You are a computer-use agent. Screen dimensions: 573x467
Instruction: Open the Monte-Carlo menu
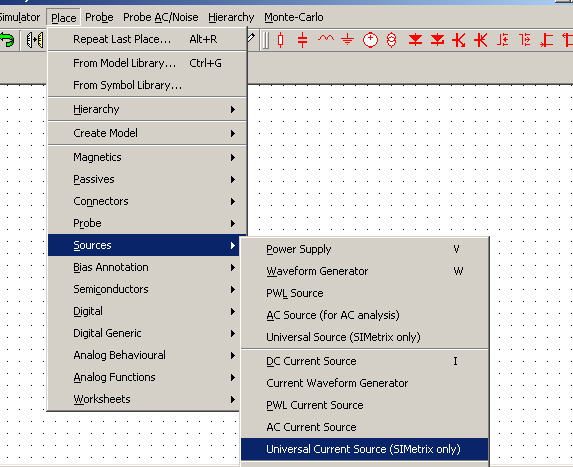point(294,17)
